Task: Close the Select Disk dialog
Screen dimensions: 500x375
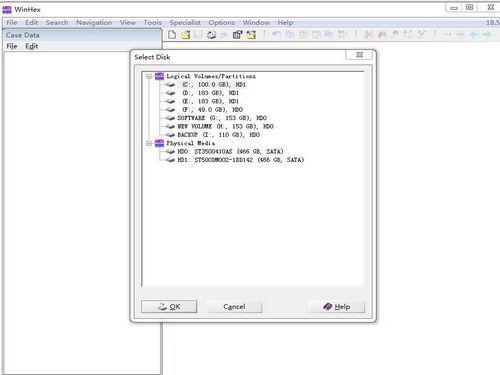Action: 359,55
